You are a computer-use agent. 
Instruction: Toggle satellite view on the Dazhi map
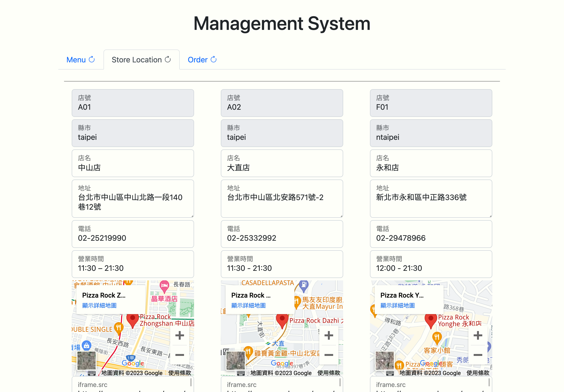[x=235, y=360]
